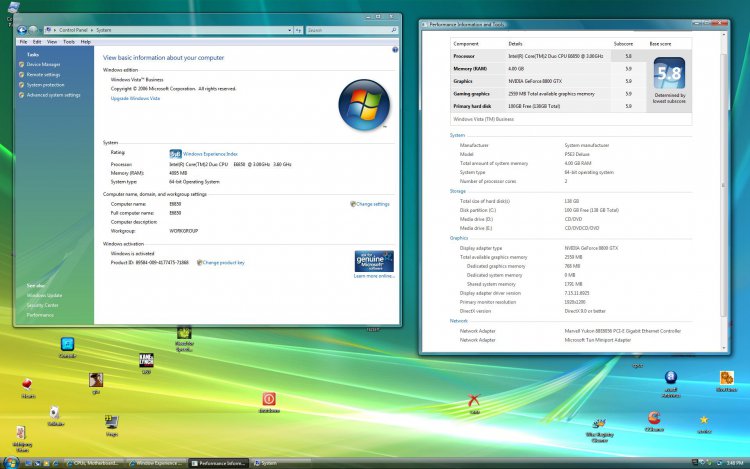Click the shield icon beside Device Manager
This screenshot has width=750, height=469.
click(22, 65)
